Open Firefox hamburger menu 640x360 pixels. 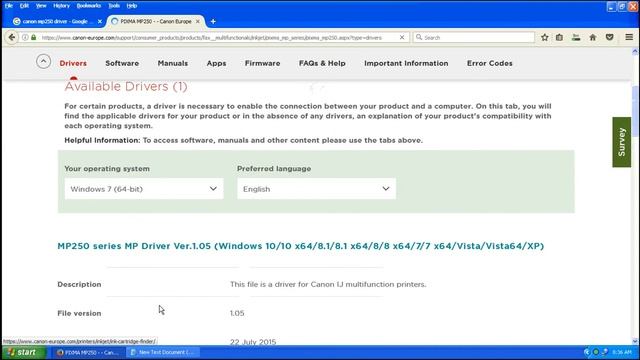click(629, 37)
